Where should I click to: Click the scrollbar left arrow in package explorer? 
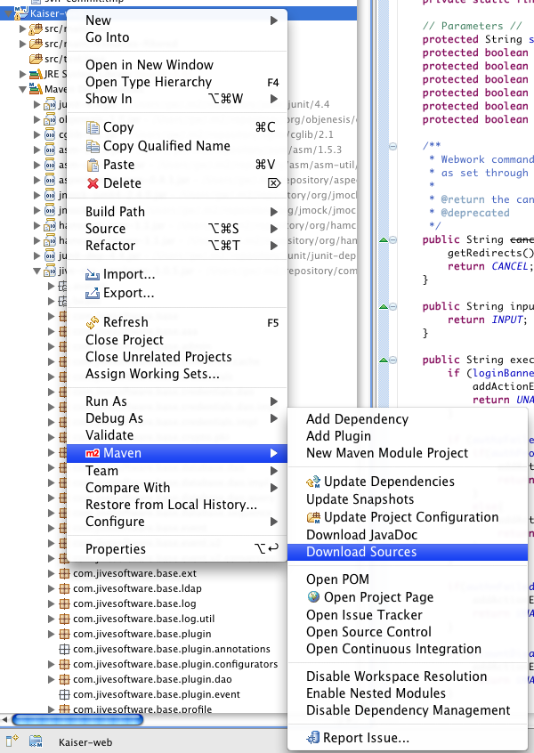click(5, 719)
